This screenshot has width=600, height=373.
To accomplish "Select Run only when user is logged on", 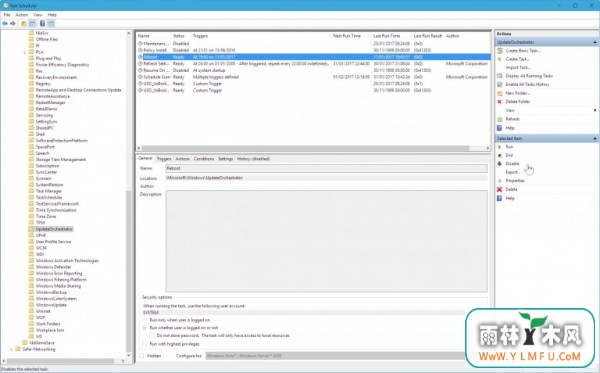I will coord(145,320).
